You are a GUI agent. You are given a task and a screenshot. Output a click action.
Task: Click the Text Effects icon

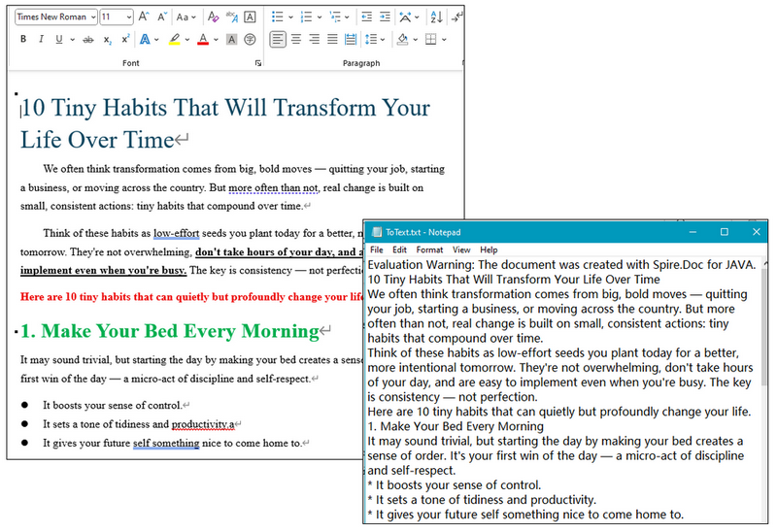tap(145, 39)
